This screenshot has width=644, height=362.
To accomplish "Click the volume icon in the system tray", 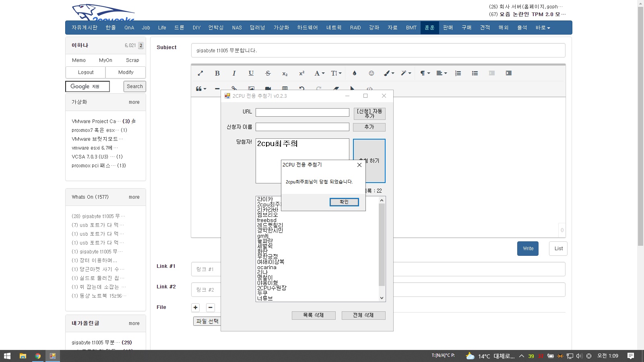I will tap(579, 356).
